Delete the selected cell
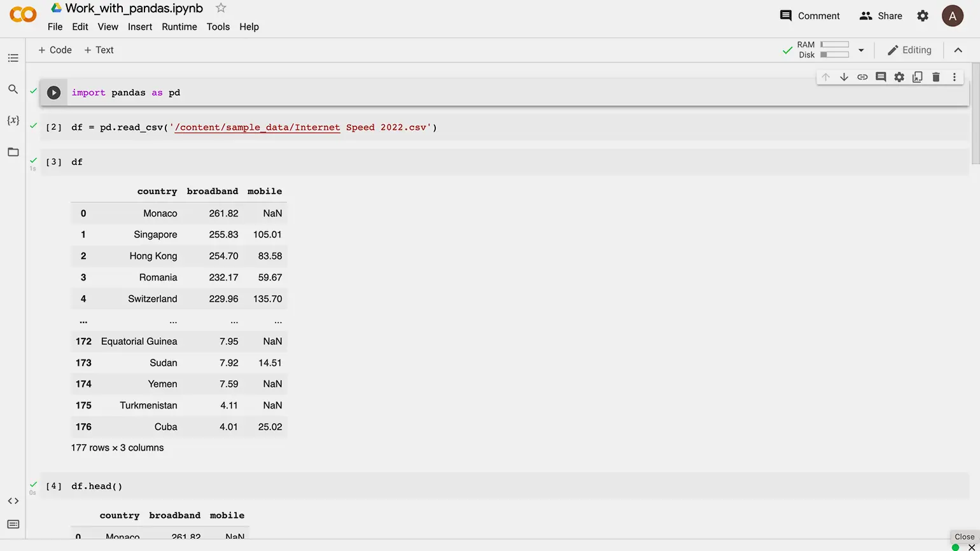 935,77
